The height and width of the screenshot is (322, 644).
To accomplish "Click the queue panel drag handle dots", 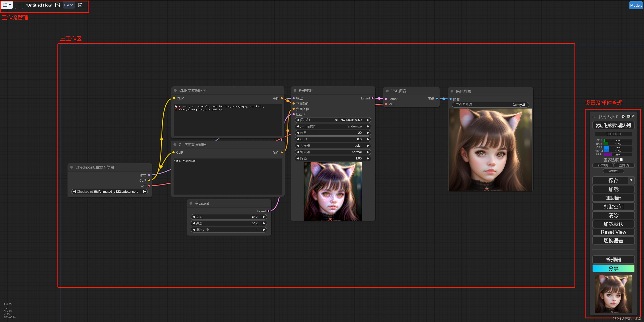I will point(594,116).
